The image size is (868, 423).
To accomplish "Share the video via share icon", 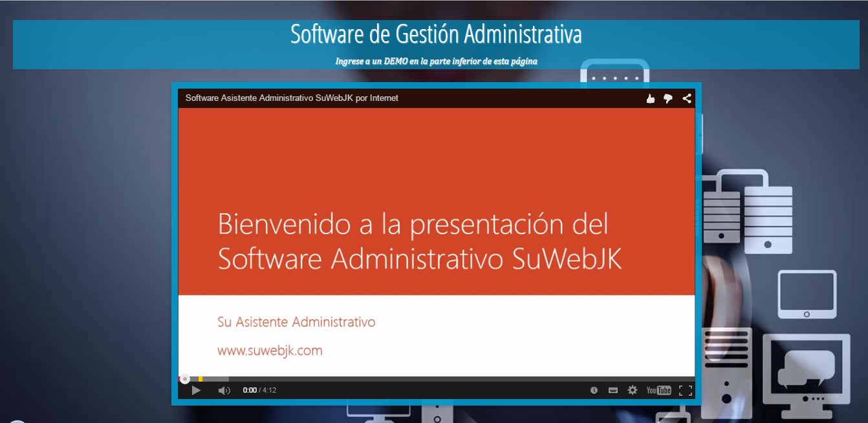I will point(687,98).
